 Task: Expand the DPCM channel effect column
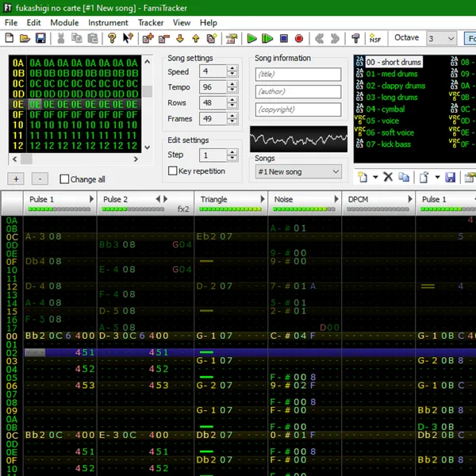[x=410, y=199]
